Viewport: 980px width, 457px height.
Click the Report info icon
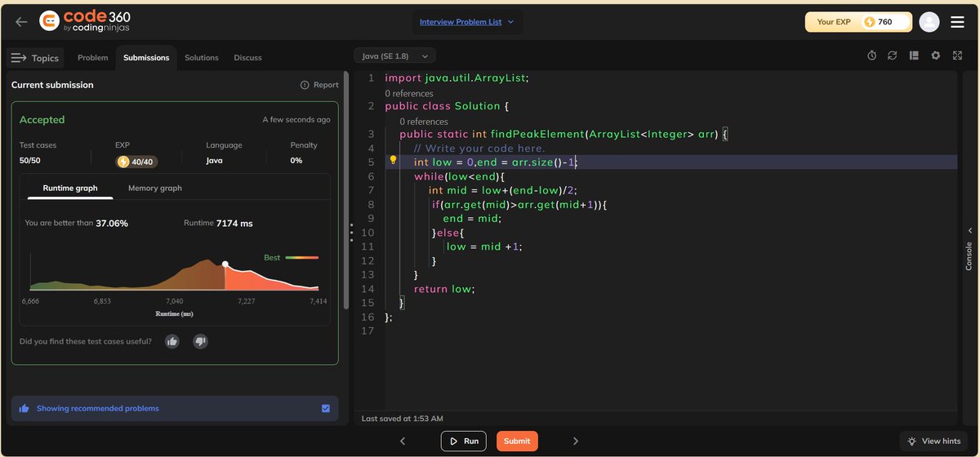[305, 85]
